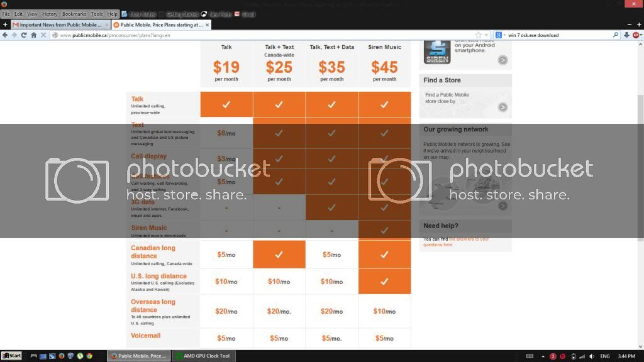Click arrow button in Siren sidebar box
The image size is (644, 362).
[502, 60]
